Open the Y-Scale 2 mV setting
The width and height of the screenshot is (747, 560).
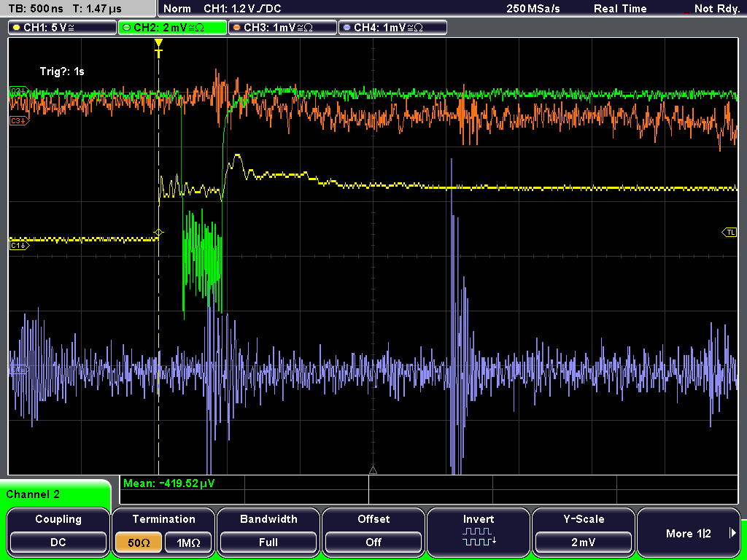(583, 532)
